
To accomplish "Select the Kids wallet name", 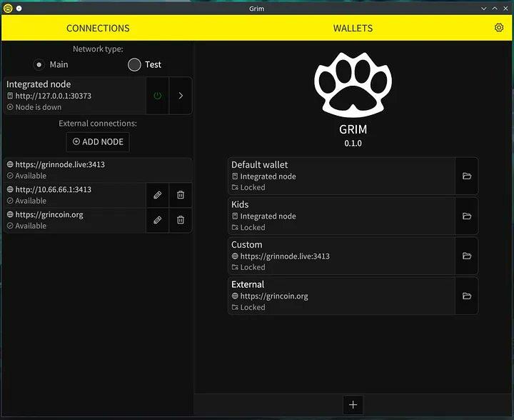I will tap(240, 204).
